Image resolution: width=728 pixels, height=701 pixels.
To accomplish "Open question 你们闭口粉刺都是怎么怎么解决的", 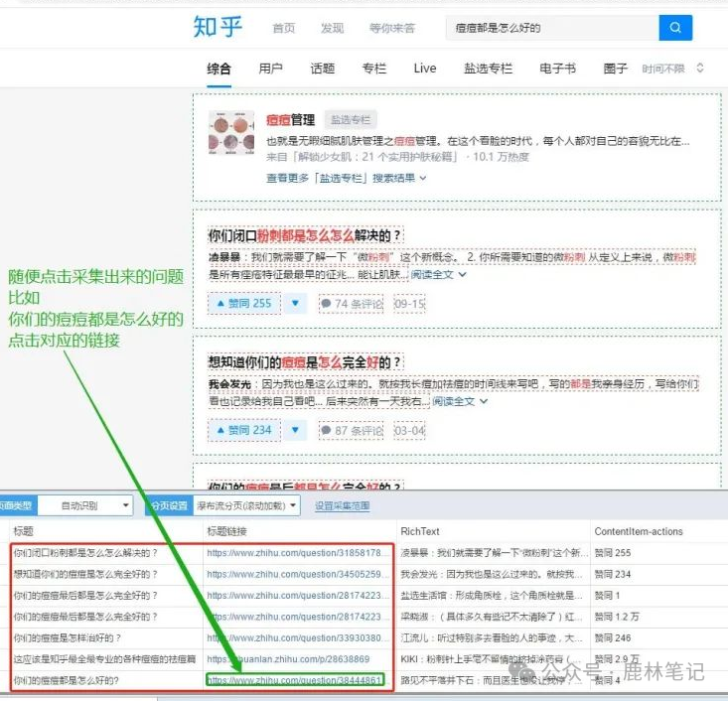I will coord(305,235).
